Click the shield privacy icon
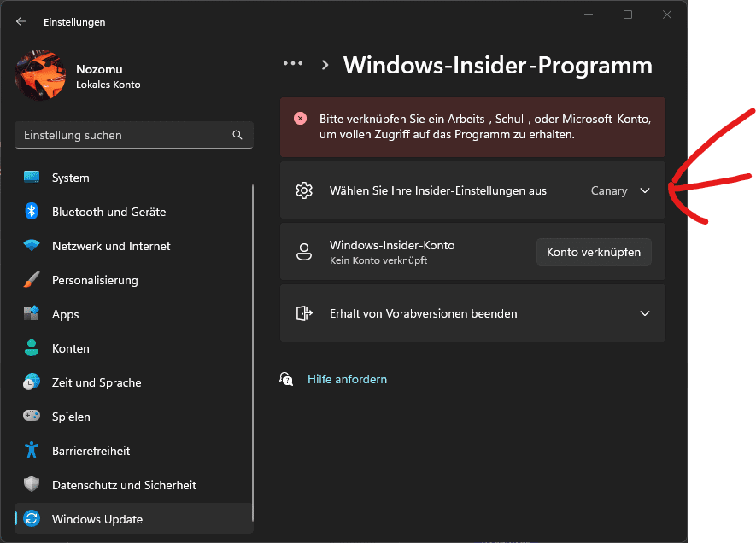756x543 pixels. pos(32,484)
